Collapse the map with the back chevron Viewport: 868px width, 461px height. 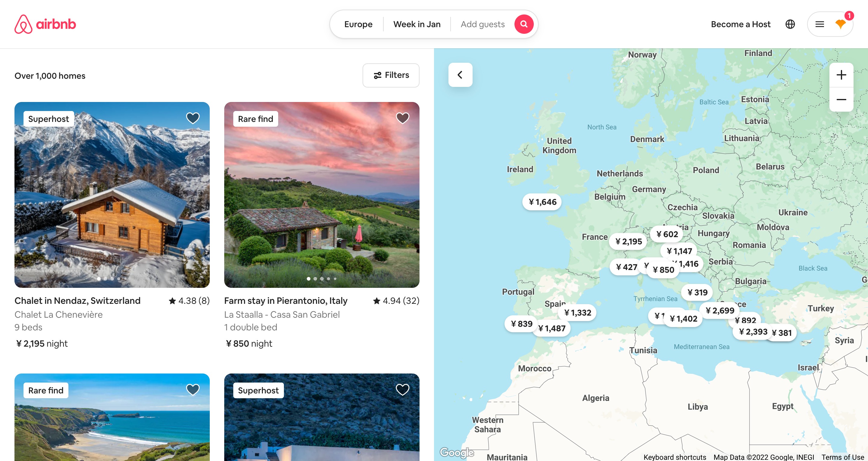(460, 75)
